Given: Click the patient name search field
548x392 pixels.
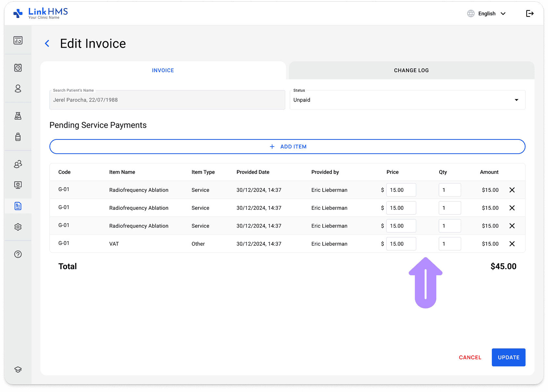Looking at the screenshot, I should tap(167, 100).
